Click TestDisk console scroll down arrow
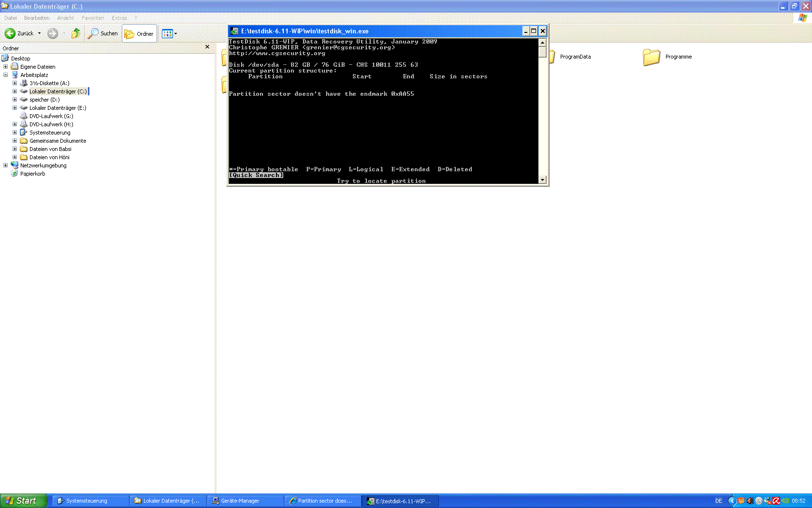Screen dimensions: 812x508 [542, 179]
